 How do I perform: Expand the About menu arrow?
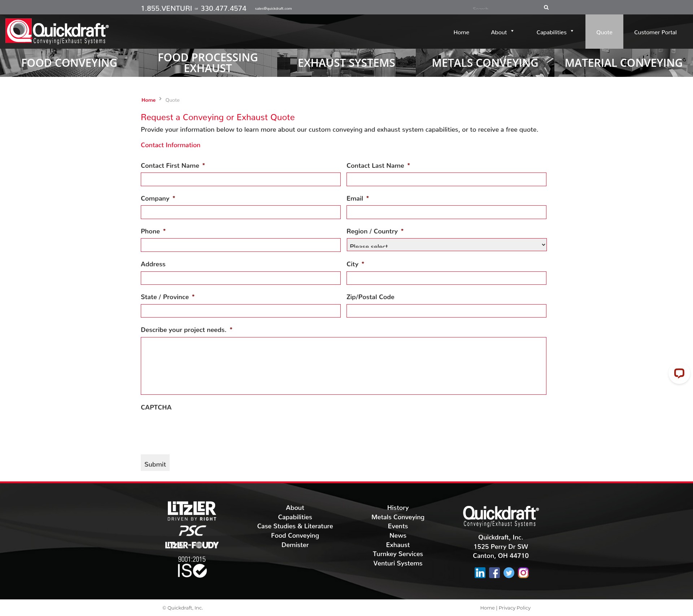coord(512,31)
